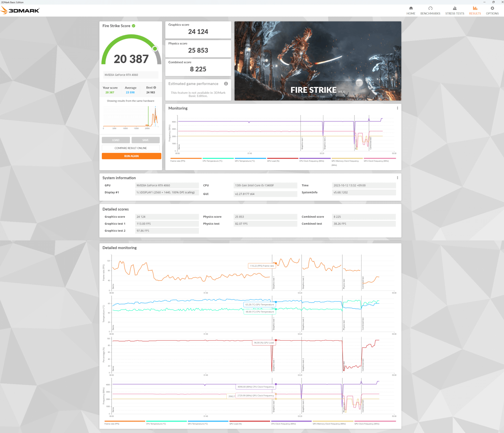Screen dimensions: 504x433
Task: Click the Best score value 24 983
Action: pyautogui.click(x=151, y=93)
